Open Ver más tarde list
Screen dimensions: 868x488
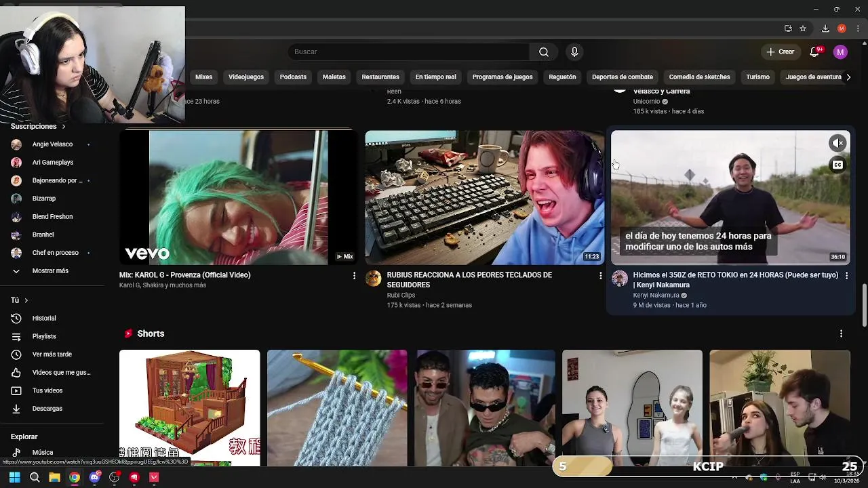[52, 354]
